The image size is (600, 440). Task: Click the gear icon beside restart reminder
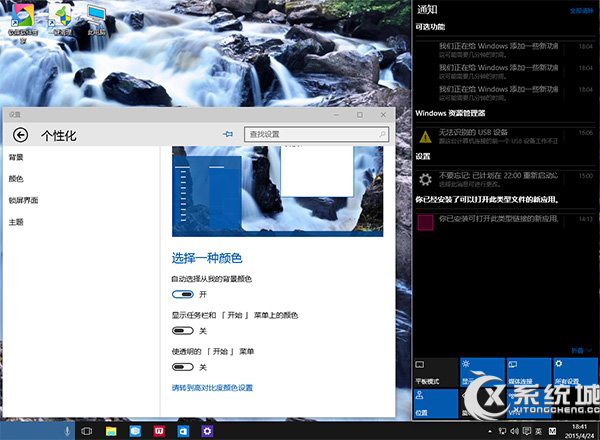tap(425, 179)
